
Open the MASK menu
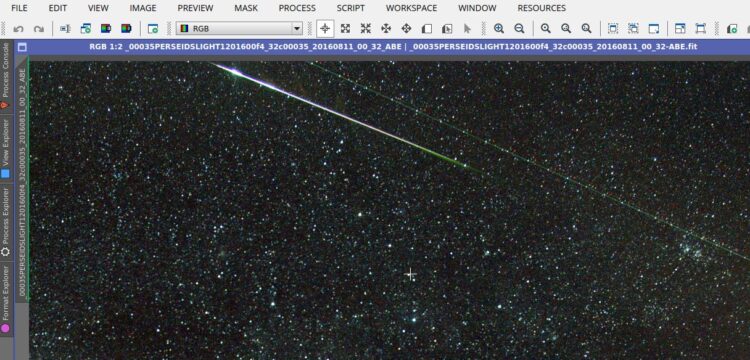(246, 8)
